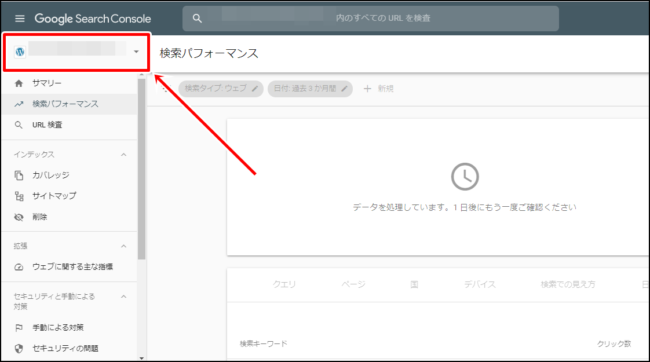
Task: Collapse the 拡張 section
Action: pos(124,246)
